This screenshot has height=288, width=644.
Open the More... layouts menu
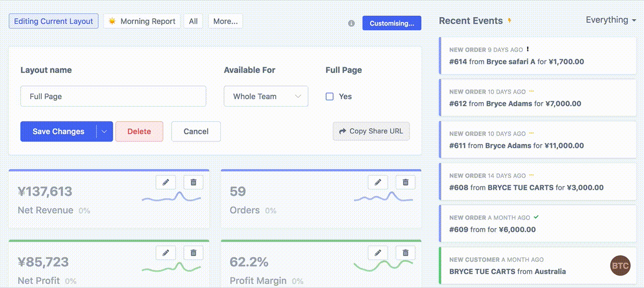[225, 21]
